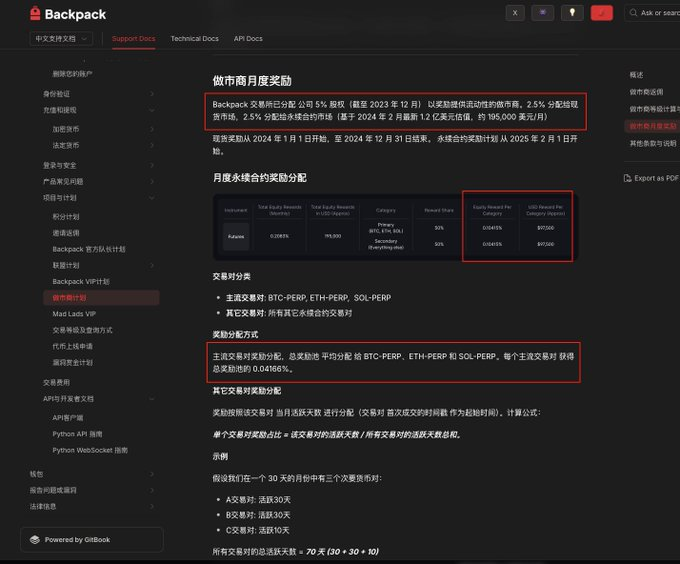This screenshot has width=680, height=564.
Task: Click the Backpack brand name text
Action: point(75,14)
